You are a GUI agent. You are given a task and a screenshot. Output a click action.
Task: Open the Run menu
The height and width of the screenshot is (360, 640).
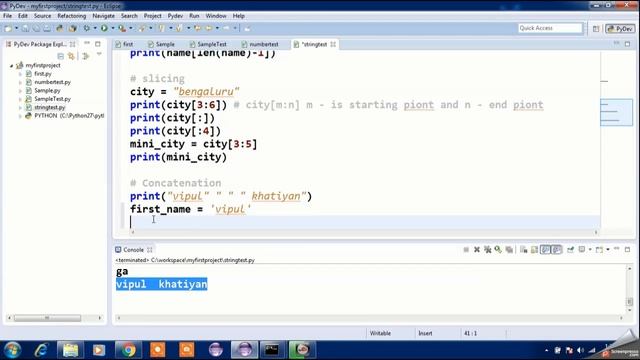click(x=194, y=16)
